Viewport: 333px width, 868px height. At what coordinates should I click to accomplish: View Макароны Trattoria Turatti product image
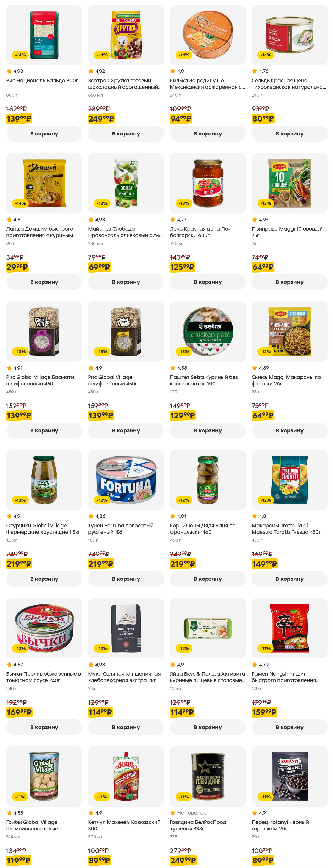pyautogui.click(x=289, y=480)
